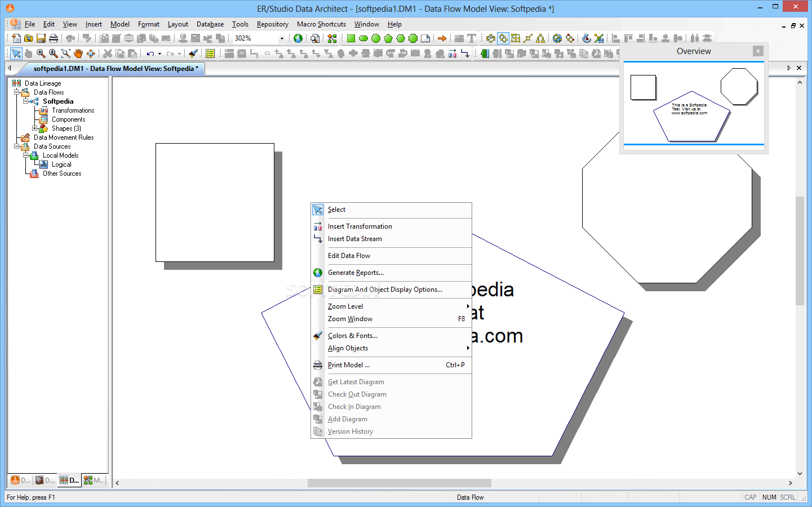The height and width of the screenshot is (507, 812).
Task: Open the Repository menu
Action: tap(273, 24)
